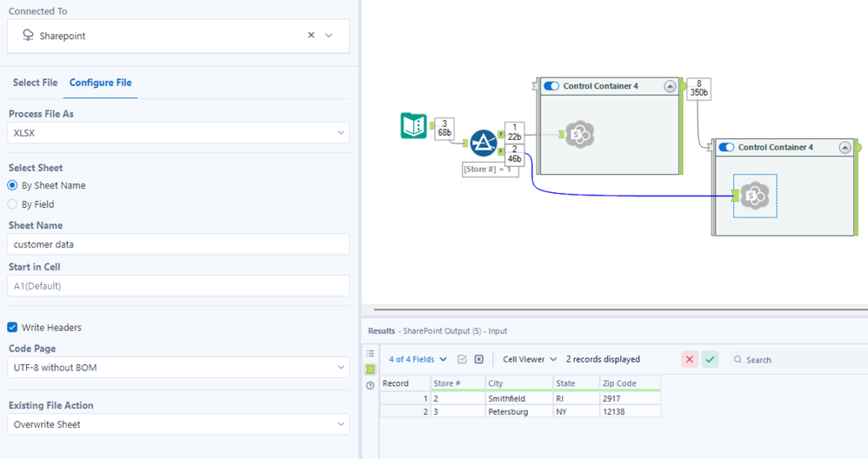Image resolution: width=868 pixels, height=459 pixels.
Task: Click the Filter tool's False output anchor
Action: (x=500, y=151)
